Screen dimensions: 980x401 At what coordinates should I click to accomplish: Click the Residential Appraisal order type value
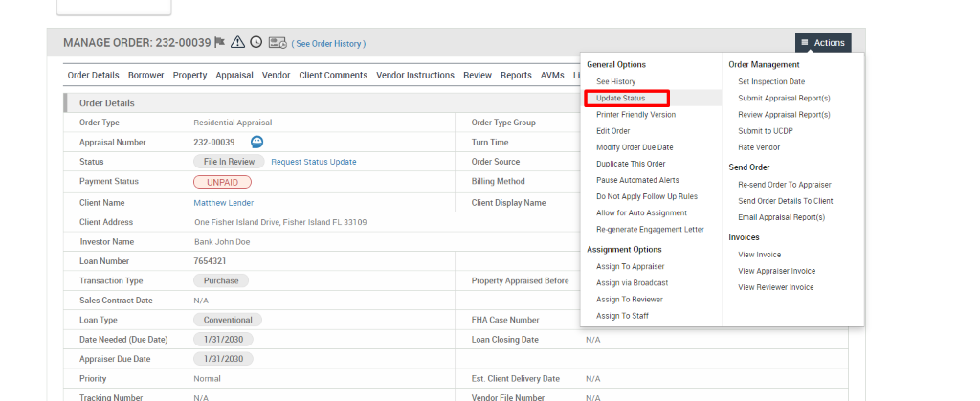tap(233, 123)
